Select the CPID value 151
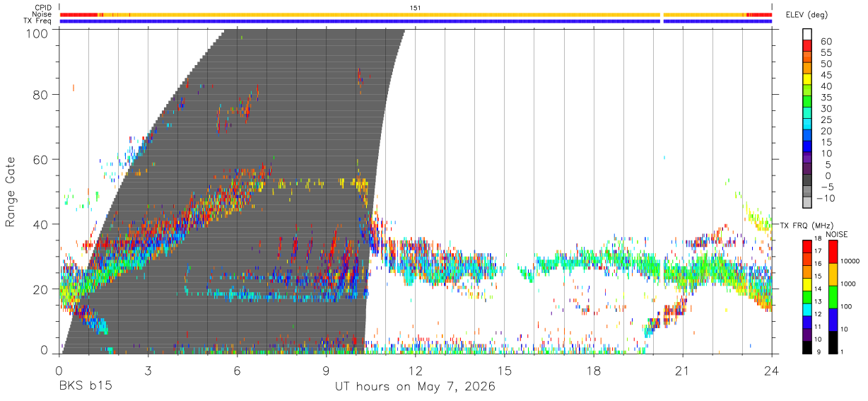Image resolution: width=868 pixels, height=401 pixels. coord(416,8)
